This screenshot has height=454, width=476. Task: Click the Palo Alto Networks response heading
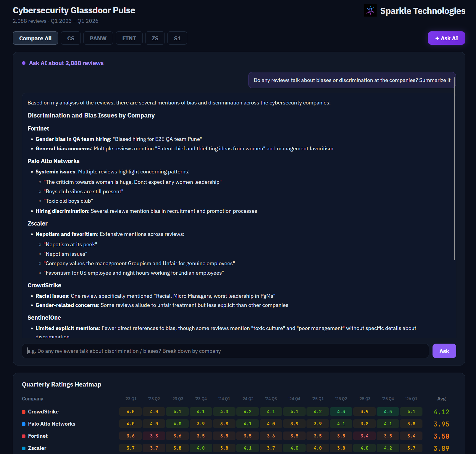[x=54, y=161]
